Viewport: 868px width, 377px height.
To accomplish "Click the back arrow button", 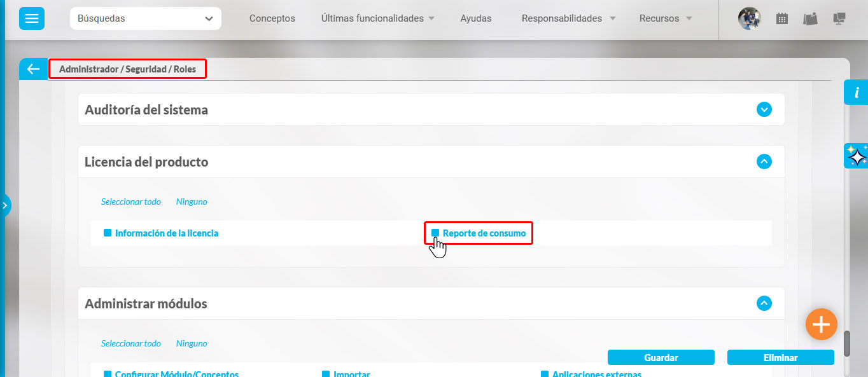I will [33, 69].
